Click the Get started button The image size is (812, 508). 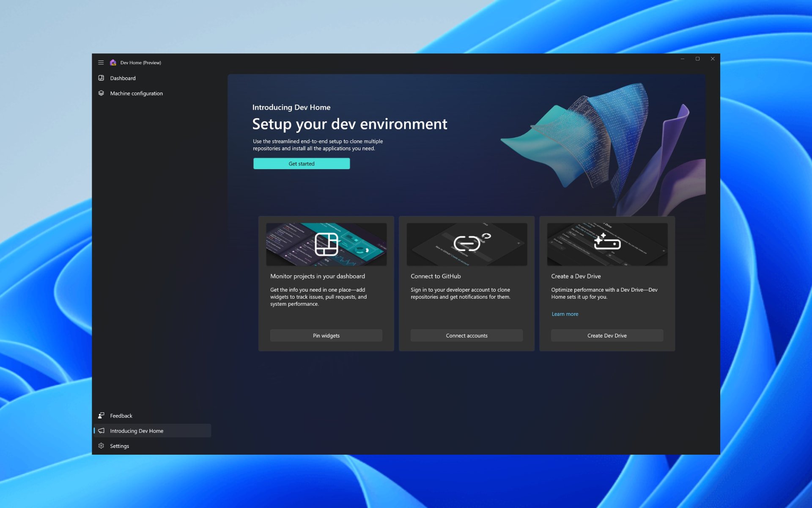click(302, 163)
